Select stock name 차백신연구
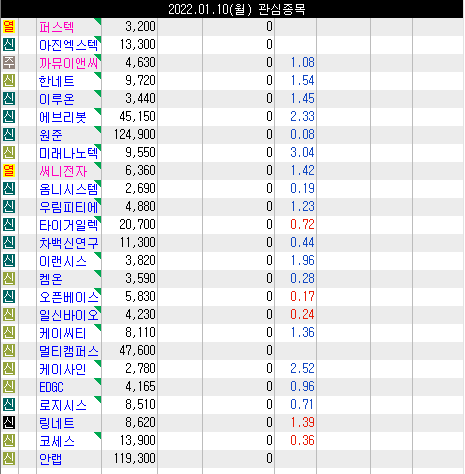 69,243
